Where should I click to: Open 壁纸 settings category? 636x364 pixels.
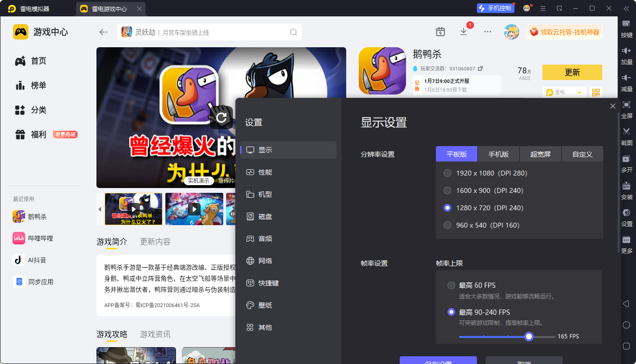[288, 305]
